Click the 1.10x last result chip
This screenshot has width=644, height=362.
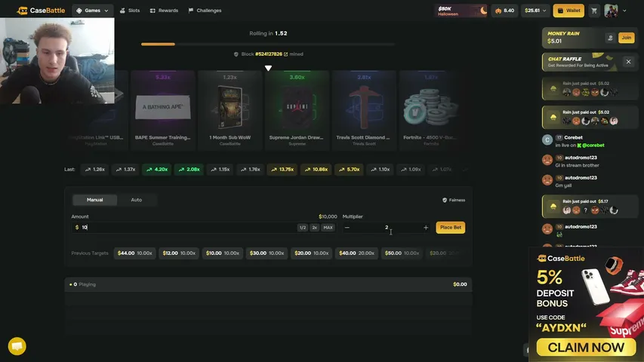(381, 170)
